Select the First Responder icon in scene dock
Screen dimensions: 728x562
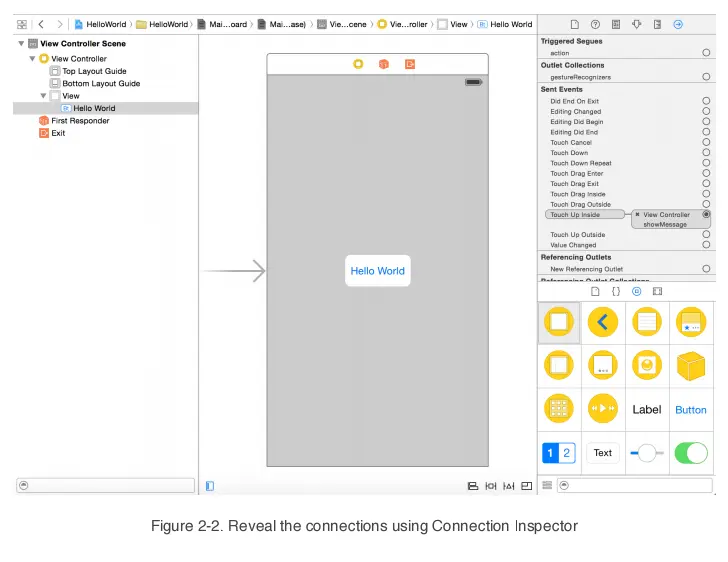(384, 64)
